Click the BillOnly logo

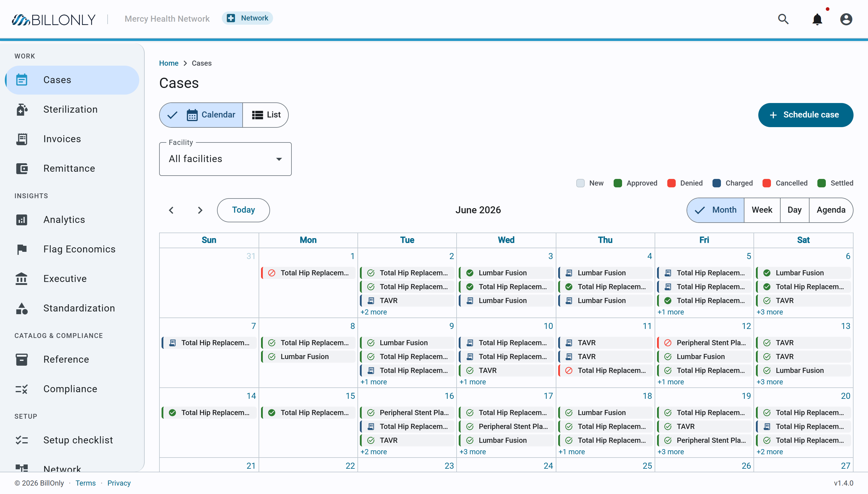point(54,20)
